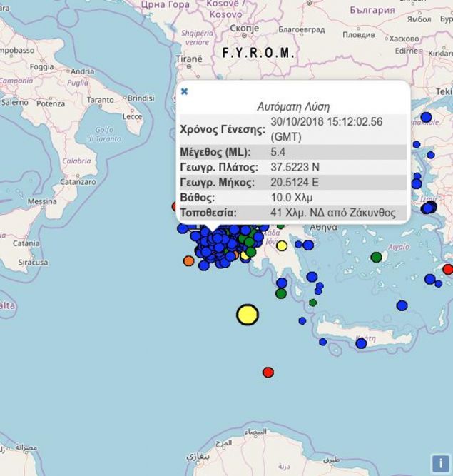Select the red marker at right map edge
The width and height of the screenshot is (453, 476).
tap(447, 269)
